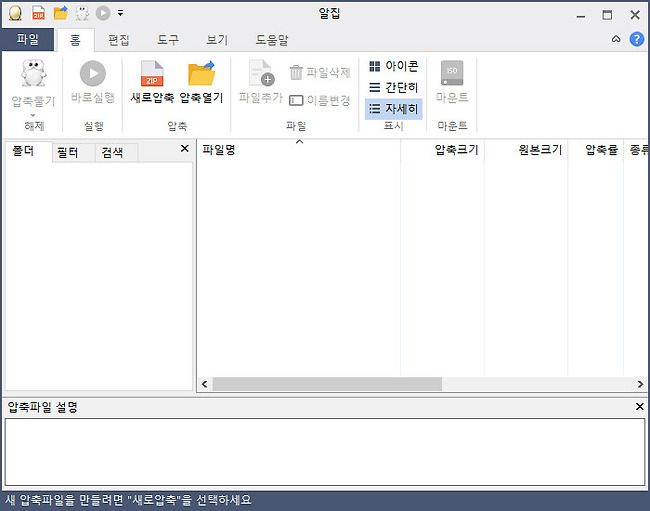Close the folder side panel

coord(185,148)
